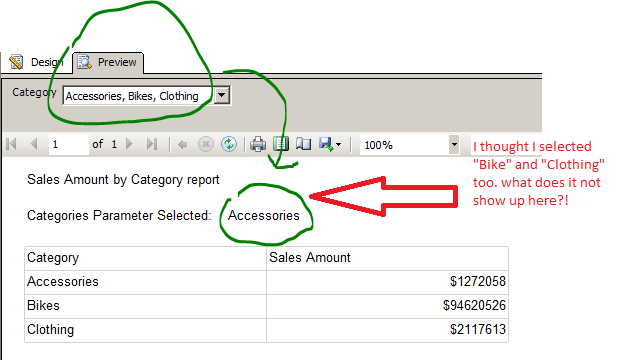Open the export save dropdown icon
This screenshot has width=634, height=360.
click(x=330, y=144)
